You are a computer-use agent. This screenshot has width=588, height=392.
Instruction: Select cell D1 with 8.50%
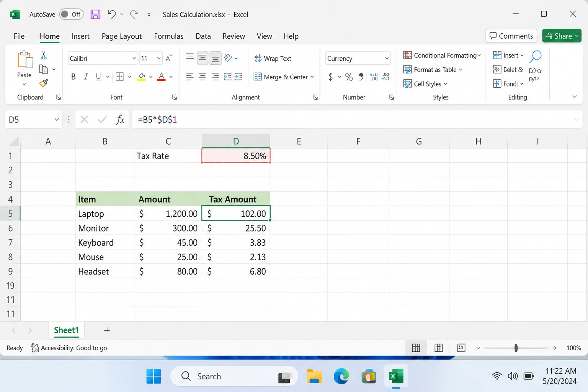(x=236, y=156)
